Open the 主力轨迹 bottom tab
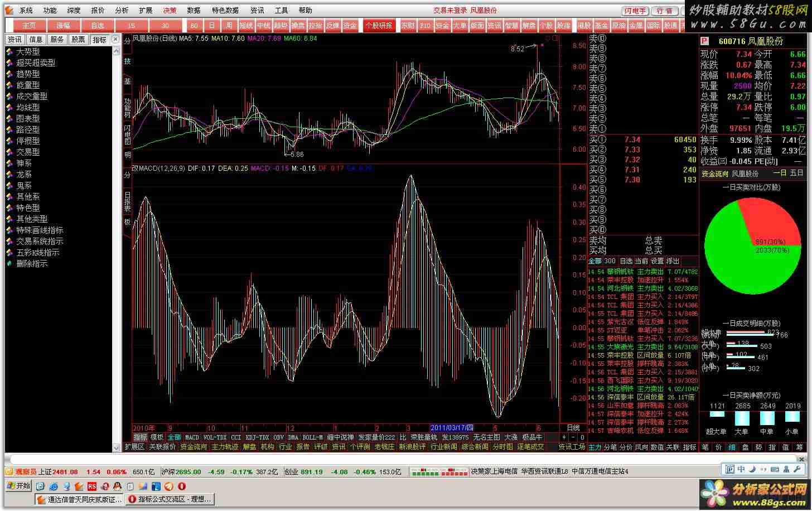Screen dimensions: 812x511 point(225,447)
